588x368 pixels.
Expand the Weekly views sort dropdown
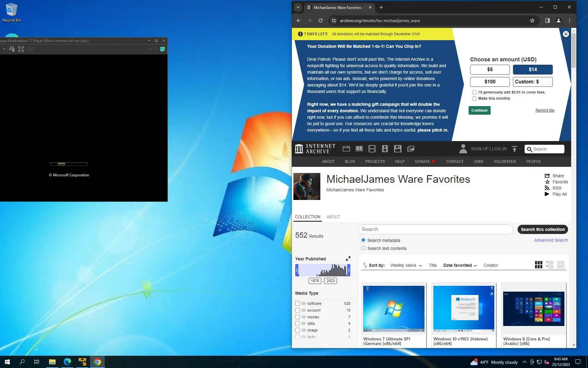[x=406, y=265]
